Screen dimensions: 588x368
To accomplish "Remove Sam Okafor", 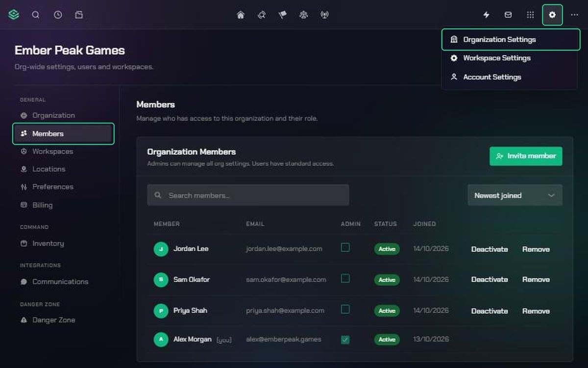I will (536, 280).
